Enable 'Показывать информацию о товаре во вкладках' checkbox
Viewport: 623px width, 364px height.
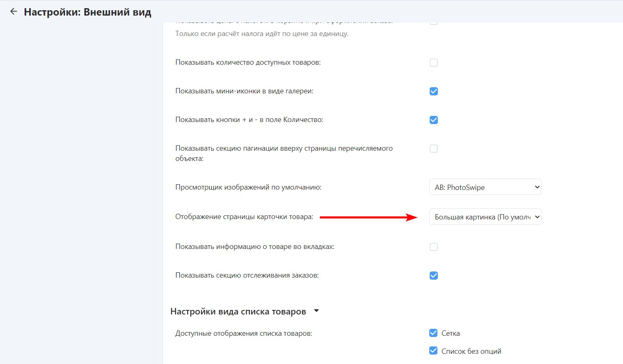pos(433,247)
